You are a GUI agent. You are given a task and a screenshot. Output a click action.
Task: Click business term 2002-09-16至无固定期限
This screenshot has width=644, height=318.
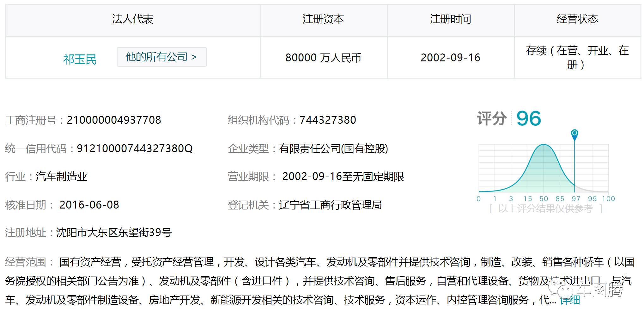click(343, 176)
